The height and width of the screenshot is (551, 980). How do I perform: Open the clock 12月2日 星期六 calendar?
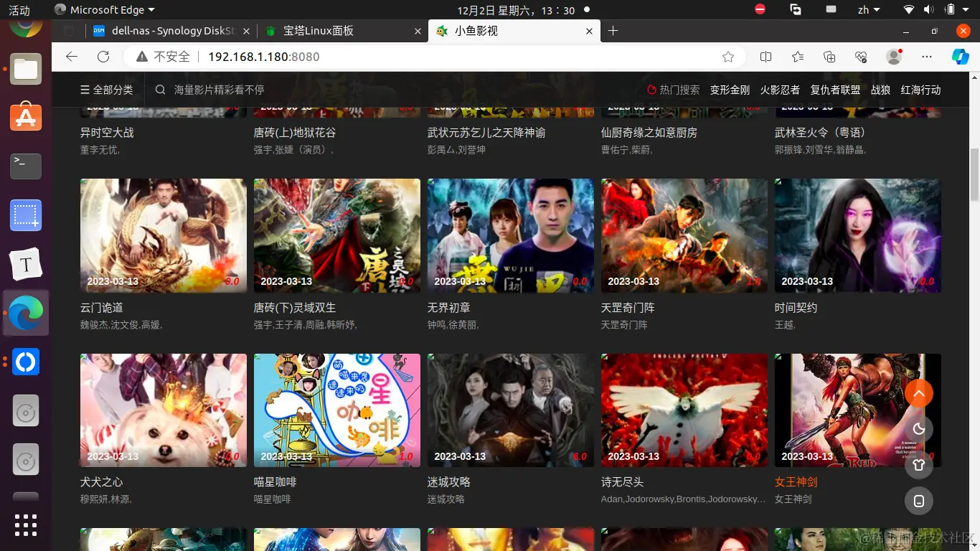point(516,10)
